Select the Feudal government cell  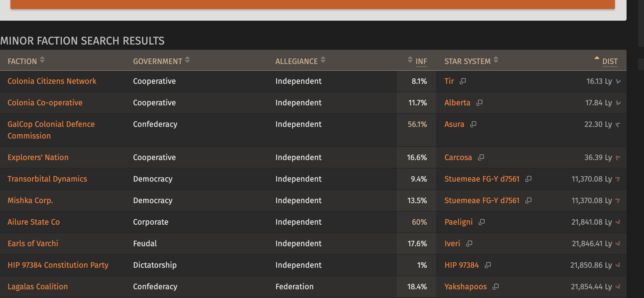(x=145, y=244)
